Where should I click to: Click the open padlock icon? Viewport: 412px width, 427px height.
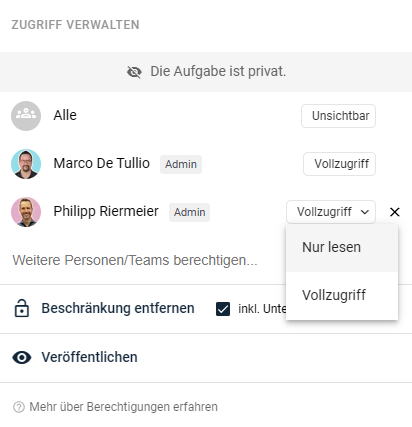22,308
